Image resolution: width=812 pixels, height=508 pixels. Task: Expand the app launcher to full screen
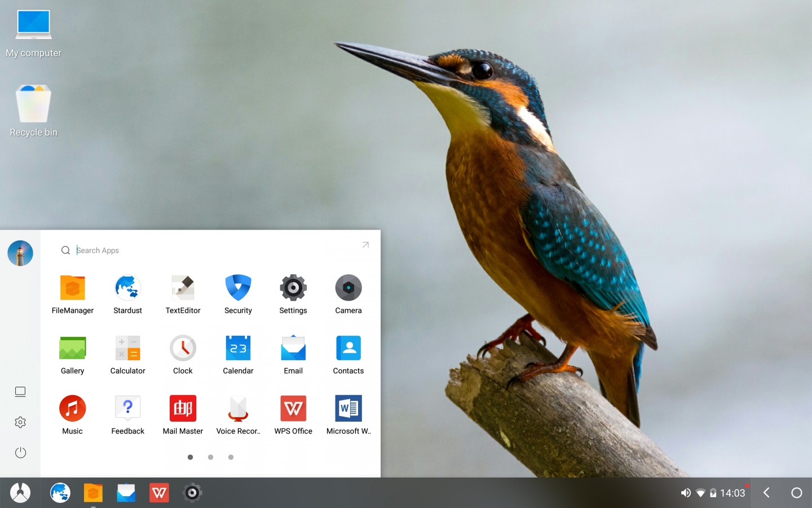tap(365, 245)
